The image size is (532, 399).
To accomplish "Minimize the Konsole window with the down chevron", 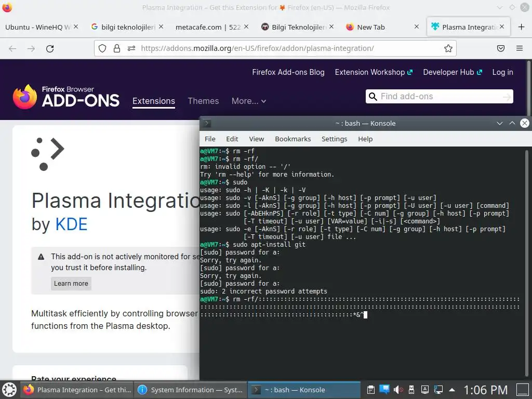I will [499, 123].
